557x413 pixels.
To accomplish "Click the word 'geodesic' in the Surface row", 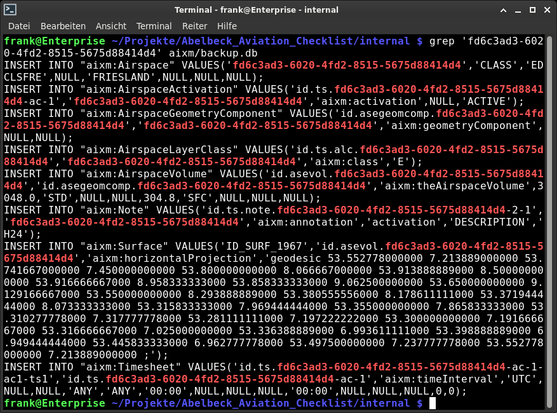I will (x=296, y=259).
